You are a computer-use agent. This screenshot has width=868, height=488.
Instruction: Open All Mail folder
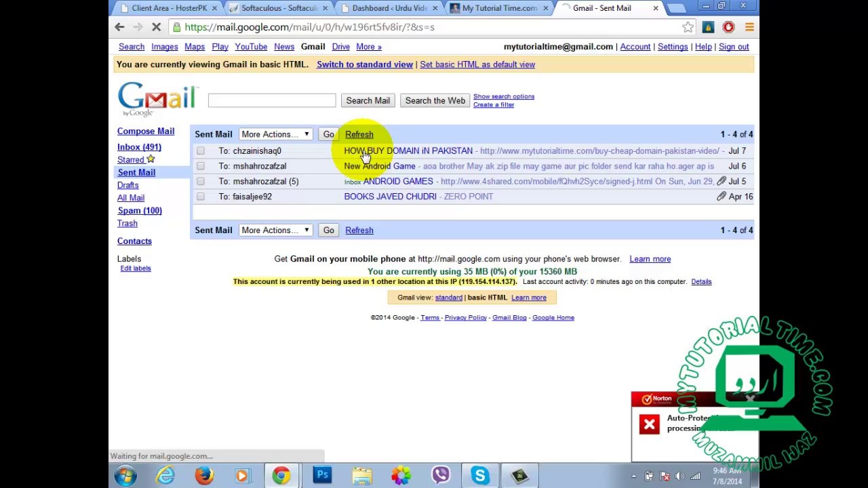pyautogui.click(x=131, y=198)
